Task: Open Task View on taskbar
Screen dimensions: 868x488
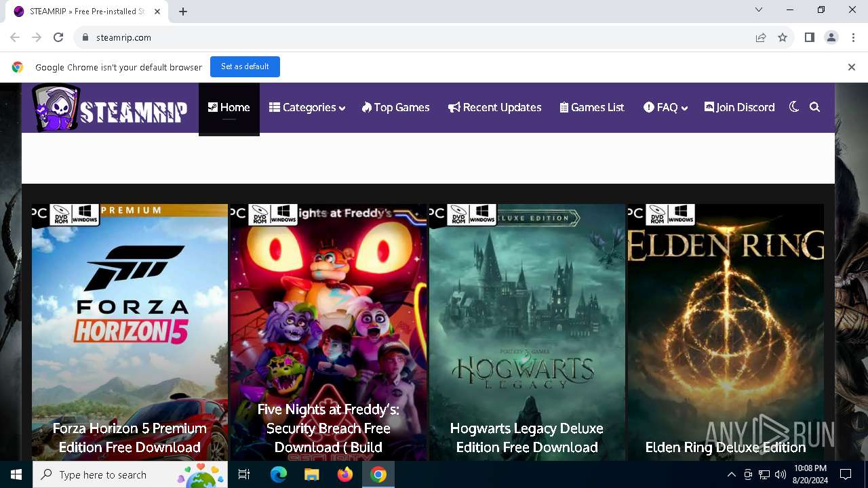Action: (x=244, y=474)
